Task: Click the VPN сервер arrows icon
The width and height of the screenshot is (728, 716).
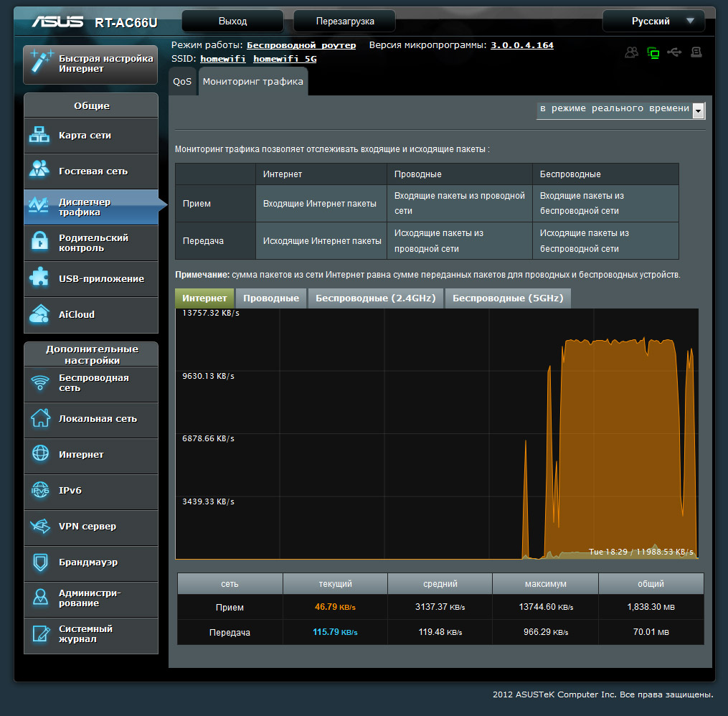Action: [x=40, y=526]
